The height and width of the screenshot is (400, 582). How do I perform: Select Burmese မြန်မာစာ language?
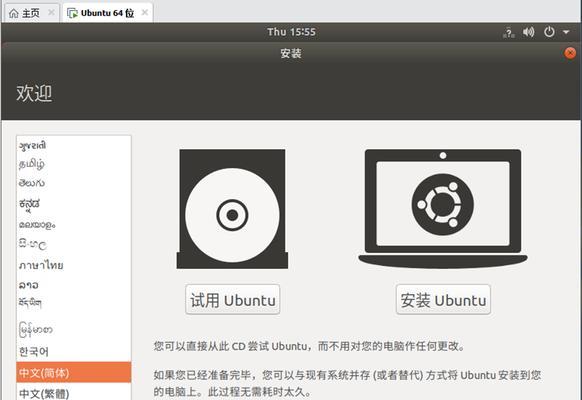74,329
